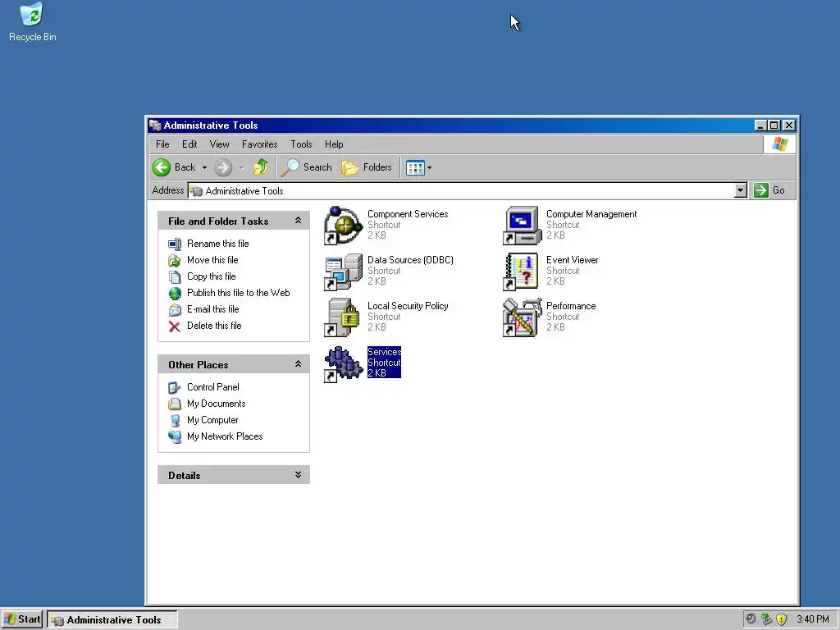The width and height of the screenshot is (840, 630).
Task: Go up one folder level
Action: pyautogui.click(x=261, y=167)
